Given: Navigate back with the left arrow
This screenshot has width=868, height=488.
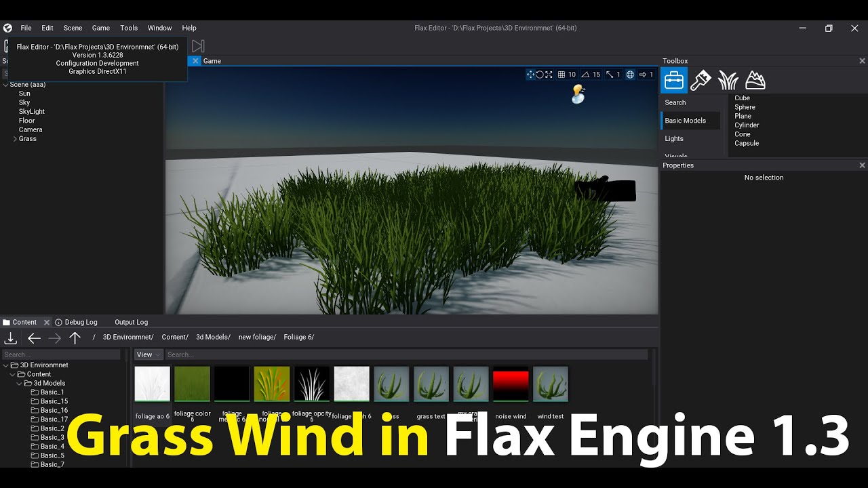Looking at the screenshot, I should [35, 338].
